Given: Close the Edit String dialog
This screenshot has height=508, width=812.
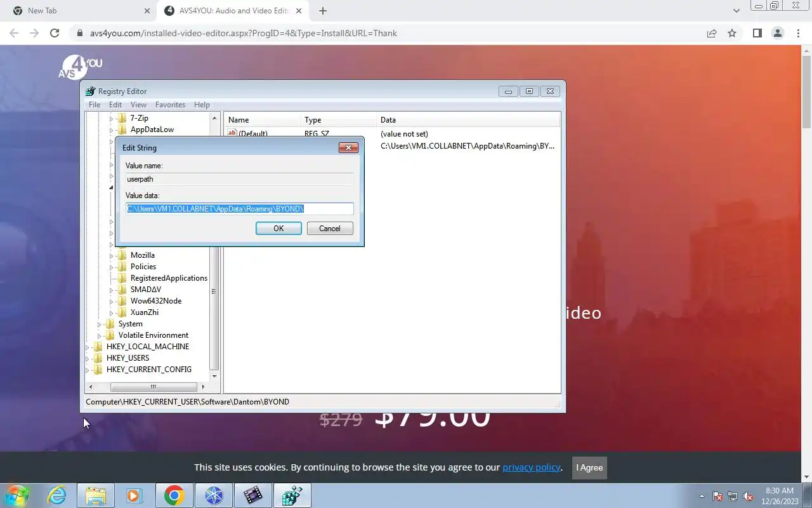Looking at the screenshot, I should point(348,147).
